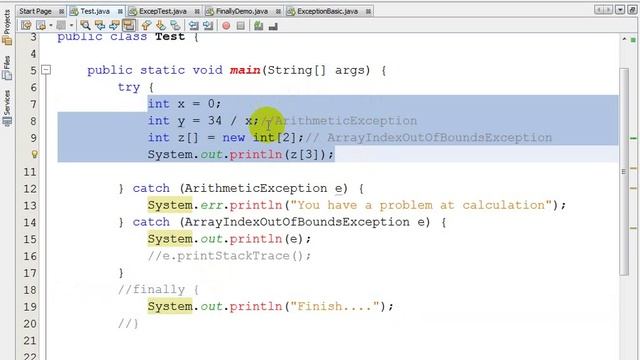The width and height of the screenshot is (640, 360).
Task: Click the vertical scrollbar thumb
Action: pos(624,172)
